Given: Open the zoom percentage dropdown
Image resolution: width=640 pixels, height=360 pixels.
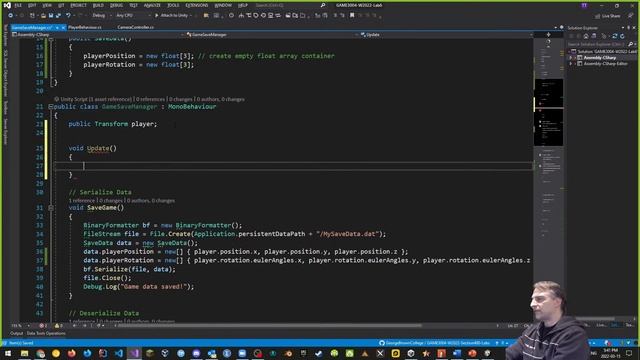Looking at the screenshot, I should coord(20,326).
